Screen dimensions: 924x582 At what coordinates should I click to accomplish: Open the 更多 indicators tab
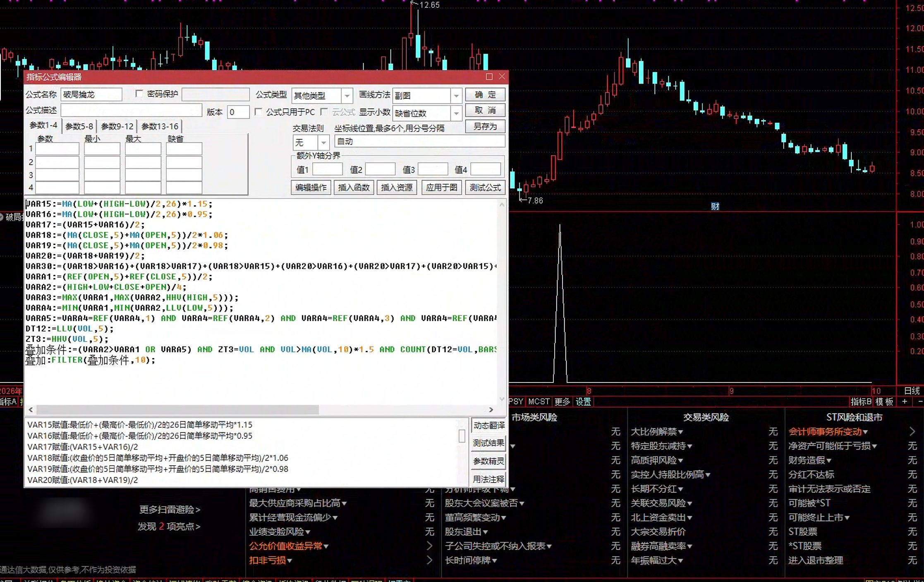562,402
